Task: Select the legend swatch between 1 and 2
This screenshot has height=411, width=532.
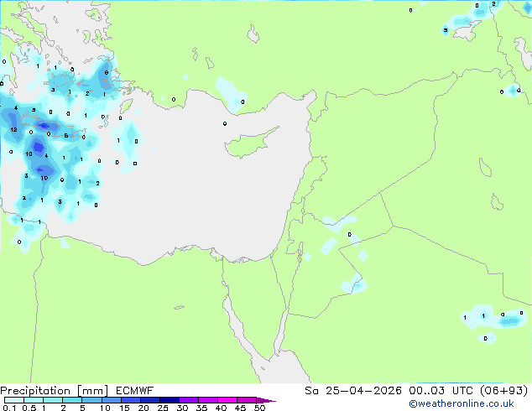Action: [x=53, y=400]
